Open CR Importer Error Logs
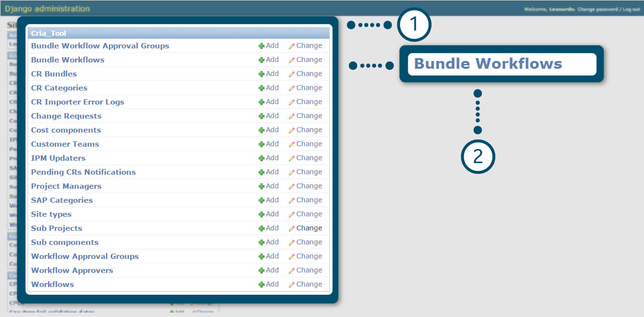The image size is (644, 317). (x=77, y=102)
